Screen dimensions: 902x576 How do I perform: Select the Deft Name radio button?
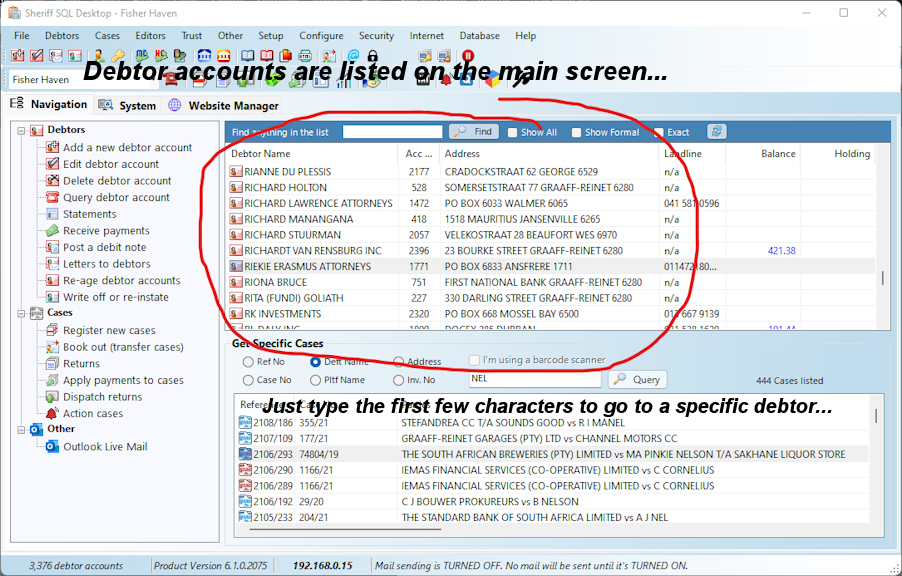pyautogui.click(x=315, y=362)
